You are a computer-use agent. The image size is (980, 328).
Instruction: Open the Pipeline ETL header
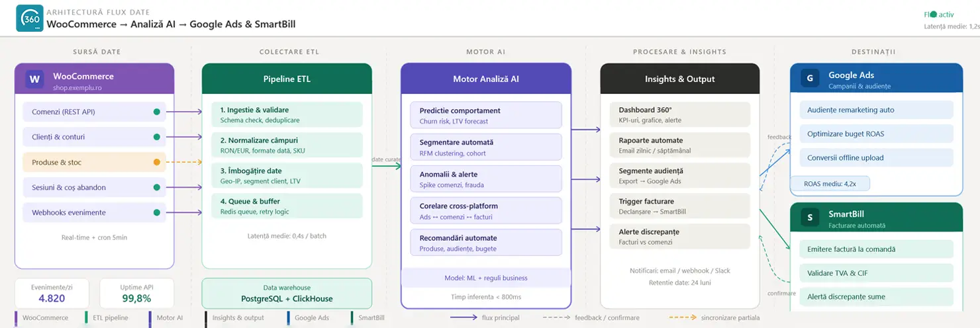point(287,79)
